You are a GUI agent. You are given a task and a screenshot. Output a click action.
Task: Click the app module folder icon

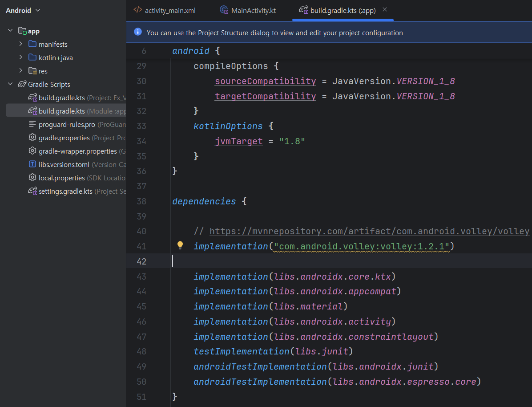pos(22,31)
